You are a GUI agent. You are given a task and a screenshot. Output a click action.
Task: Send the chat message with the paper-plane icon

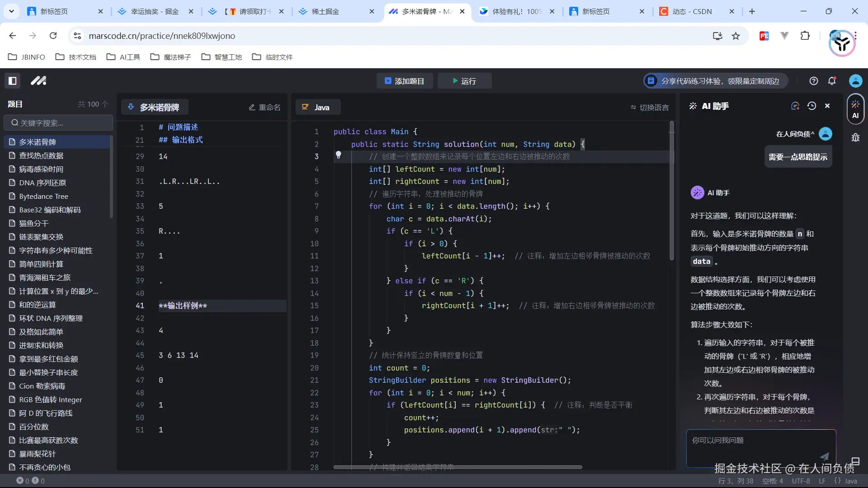(825, 456)
